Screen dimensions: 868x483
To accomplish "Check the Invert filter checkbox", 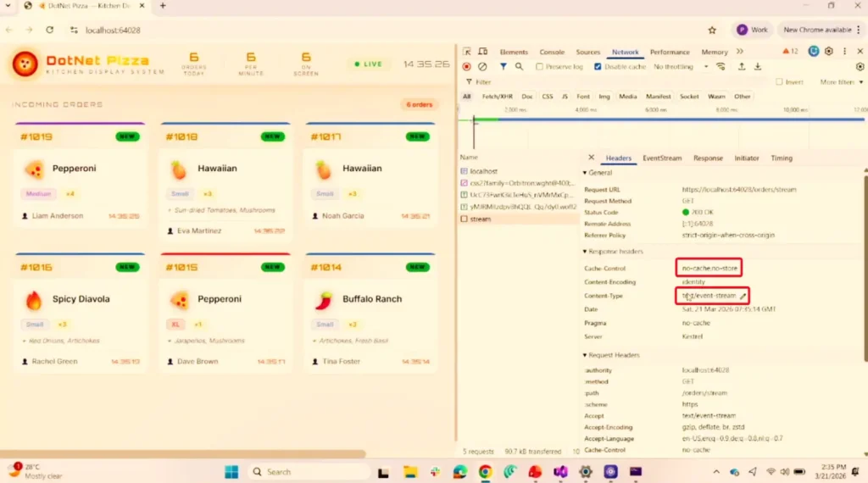I will point(780,82).
